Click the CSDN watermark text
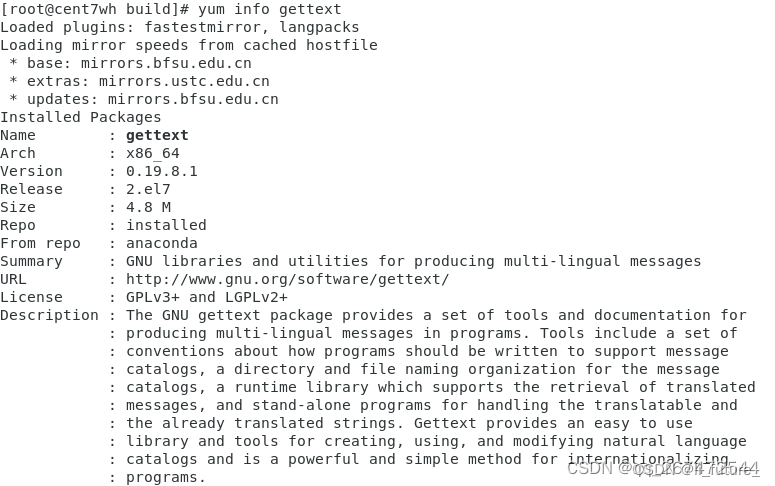 click(663, 468)
